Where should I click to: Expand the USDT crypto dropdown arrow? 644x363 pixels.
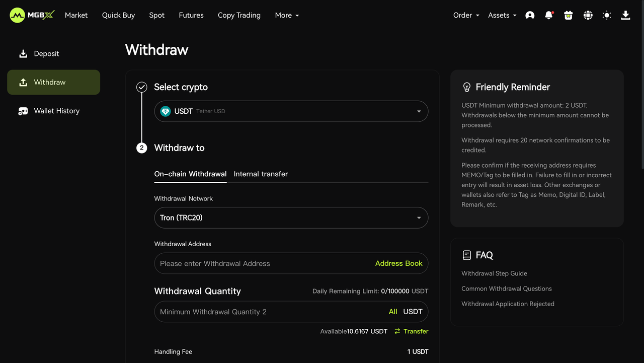[419, 111]
